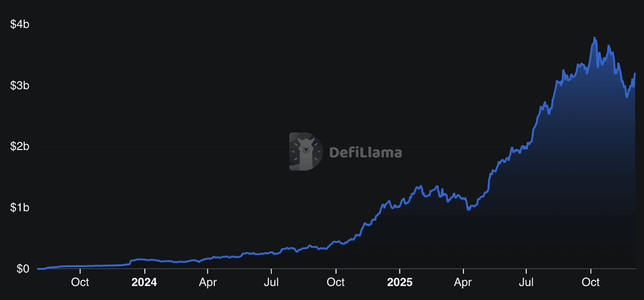This screenshot has height=300, width=644.
Task: Click the bold 2024 x-axis label
Action: [144, 282]
